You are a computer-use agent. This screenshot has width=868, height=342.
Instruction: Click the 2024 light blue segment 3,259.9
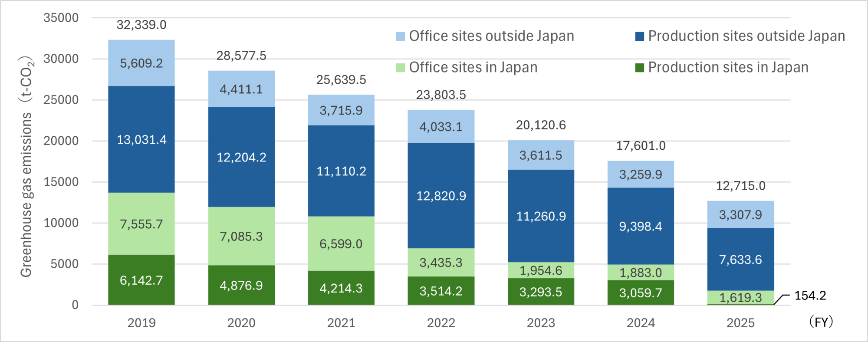pos(641,174)
